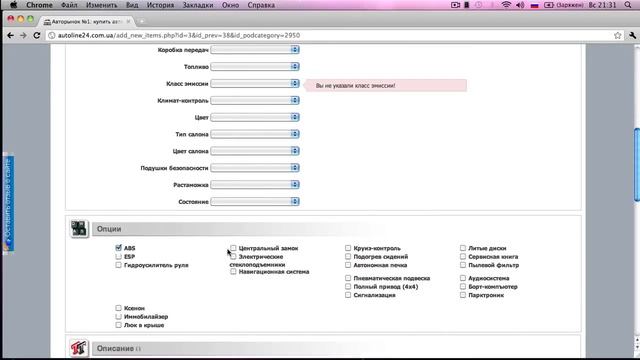The image size is (640, 360).
Task: Reload the page with the refresh icon
Action: point(37,36)
